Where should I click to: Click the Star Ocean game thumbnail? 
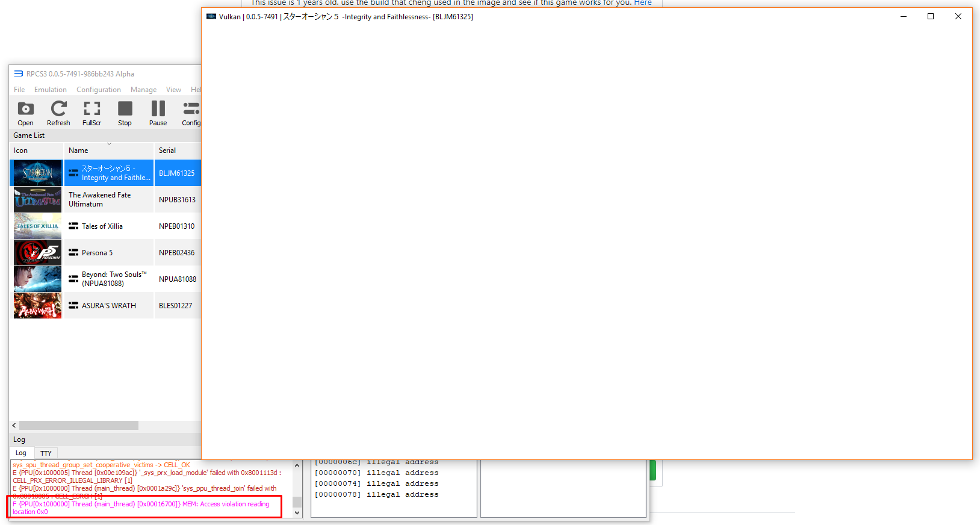click(x=37, y=173)
